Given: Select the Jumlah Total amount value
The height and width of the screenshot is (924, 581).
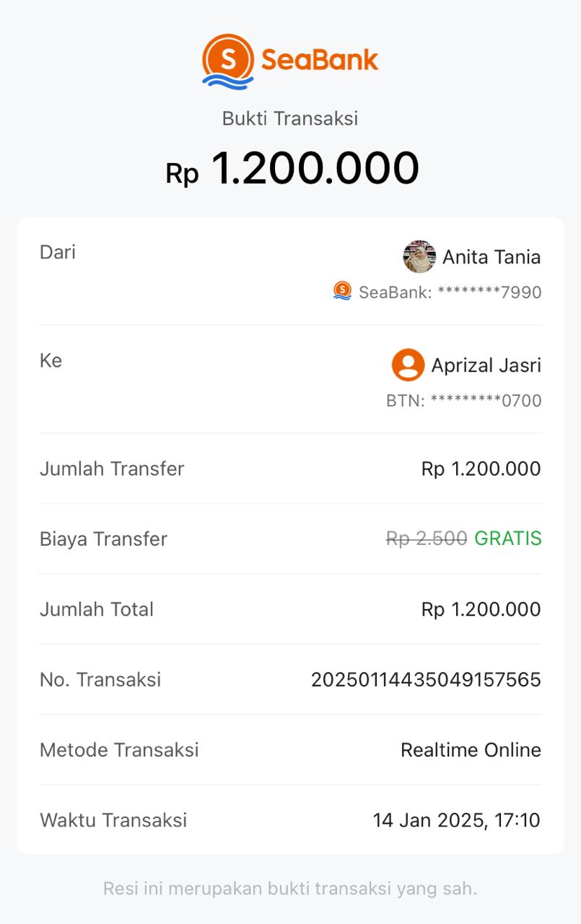Looking at the screenshot, I should click(x=481, y=609).
